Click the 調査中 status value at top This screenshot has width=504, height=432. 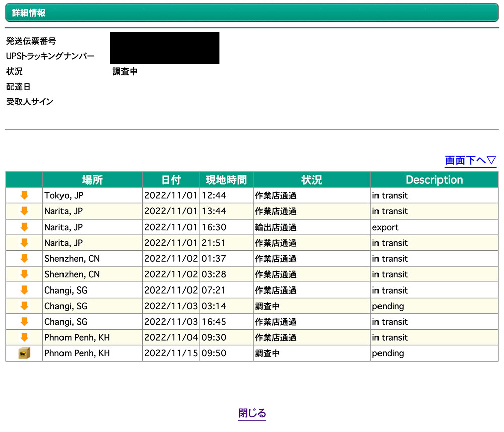[x=124, y=71]
